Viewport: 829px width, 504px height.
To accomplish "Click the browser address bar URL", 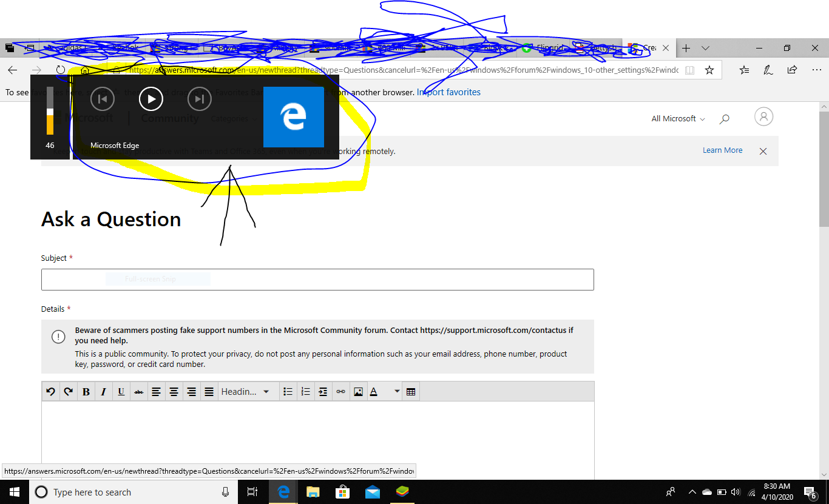I will 404,70.
